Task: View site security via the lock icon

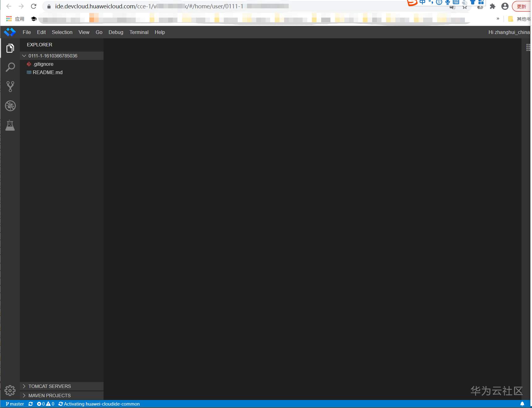Action: click(49, 6)
